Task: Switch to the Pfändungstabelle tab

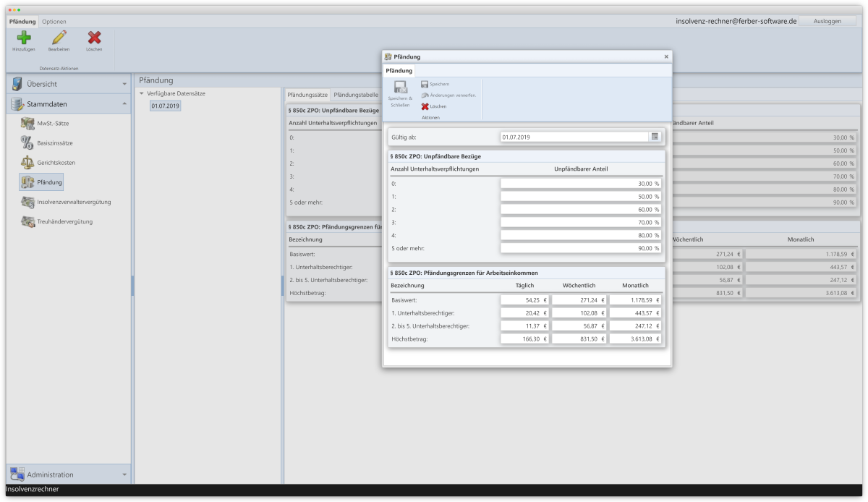Action: coord(356,95)
